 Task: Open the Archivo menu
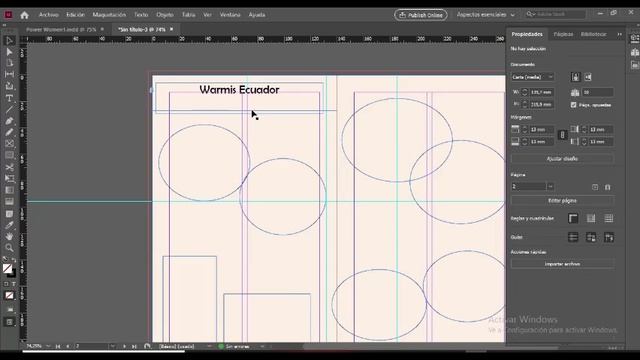pyautogui.click(x=49, y=15)
